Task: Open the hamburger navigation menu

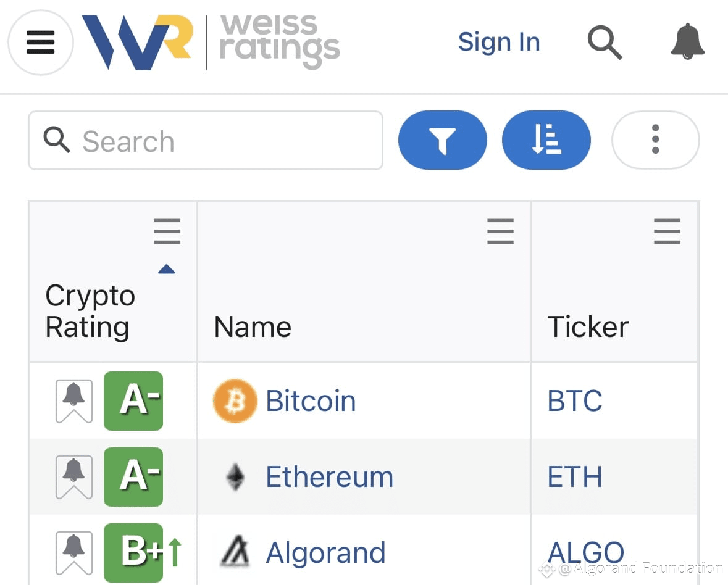Action: pos(40,43)
